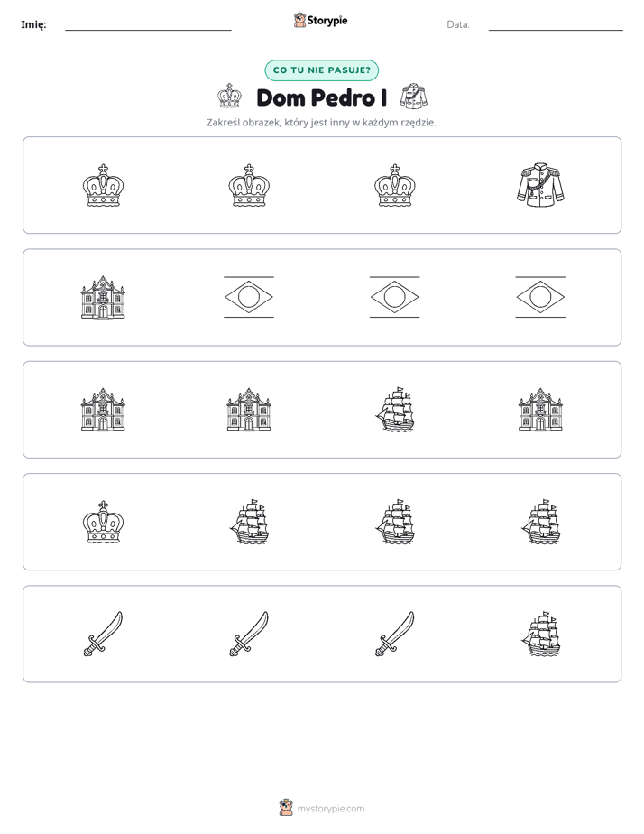The image size is (644, 834).
Task: Select the palace in the second row
Action: 103,297
